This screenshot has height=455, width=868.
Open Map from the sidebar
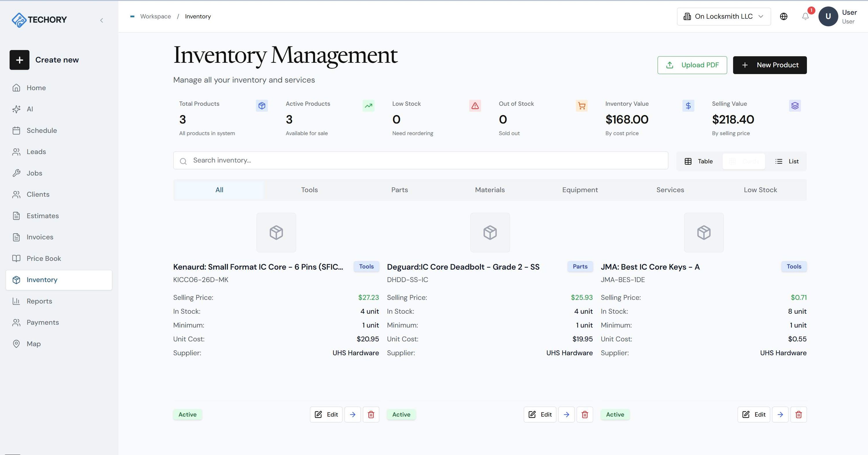[59, 344]
